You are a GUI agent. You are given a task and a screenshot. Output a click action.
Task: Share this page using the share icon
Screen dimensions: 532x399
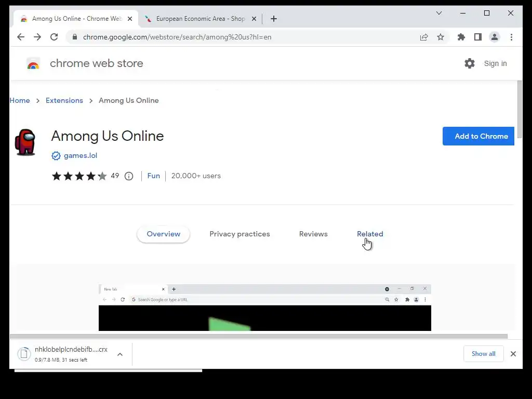424,37
